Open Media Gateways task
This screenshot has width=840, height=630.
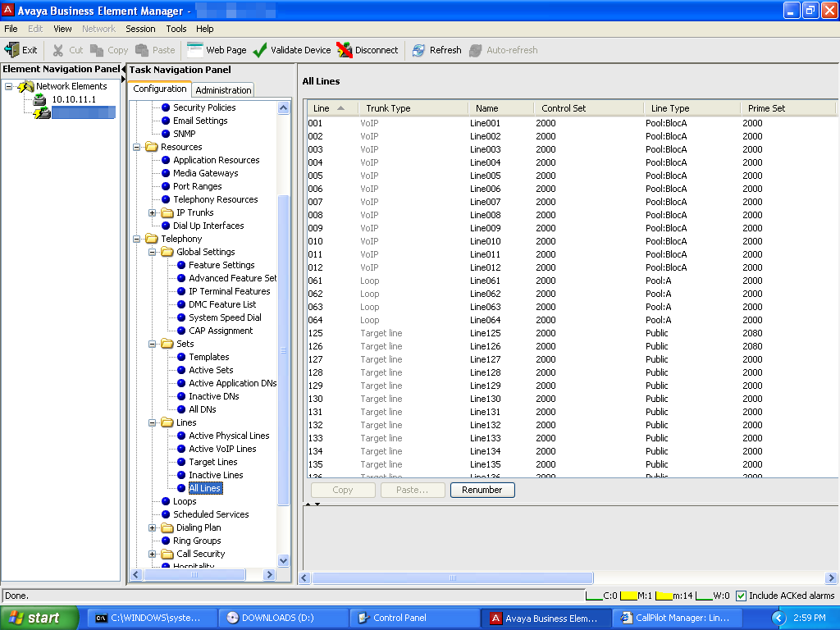coord(205,173)
